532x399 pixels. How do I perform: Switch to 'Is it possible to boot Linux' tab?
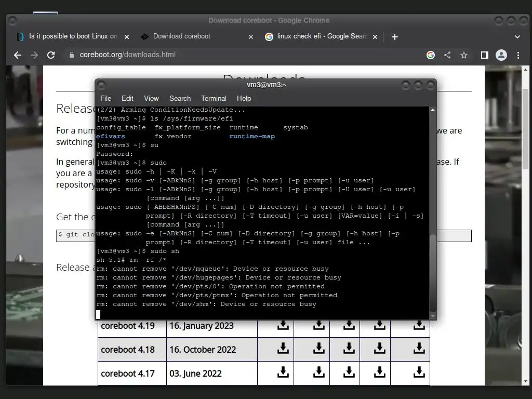tap(73, 36)
